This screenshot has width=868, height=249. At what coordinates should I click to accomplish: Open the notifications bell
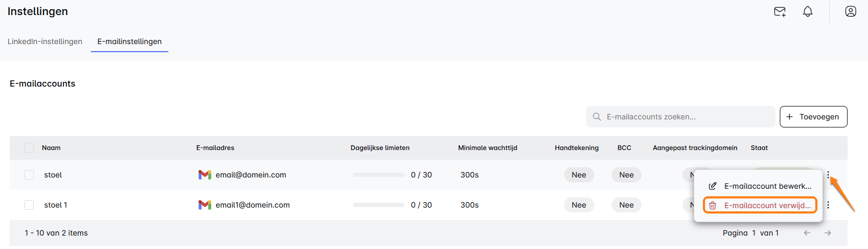[808, 11]
